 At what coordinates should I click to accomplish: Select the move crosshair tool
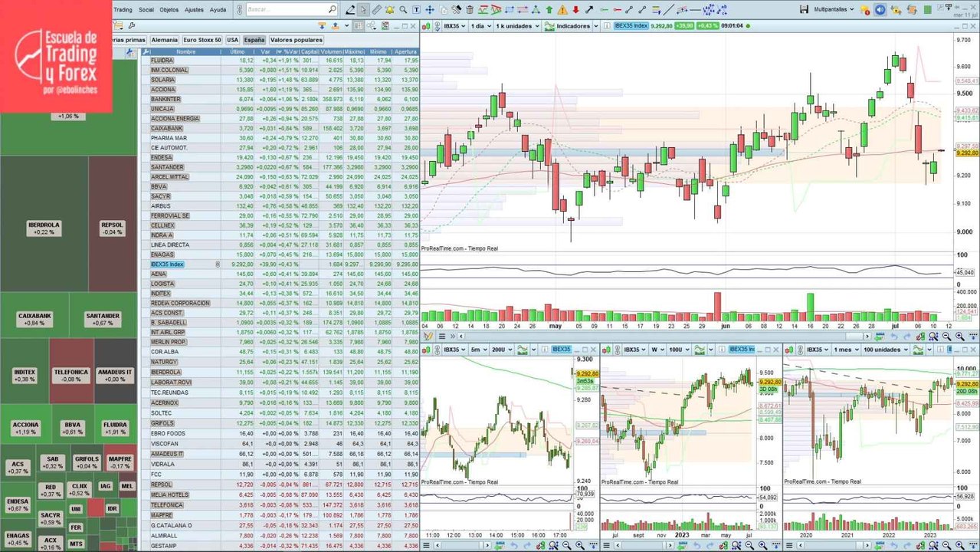point(430,10)
